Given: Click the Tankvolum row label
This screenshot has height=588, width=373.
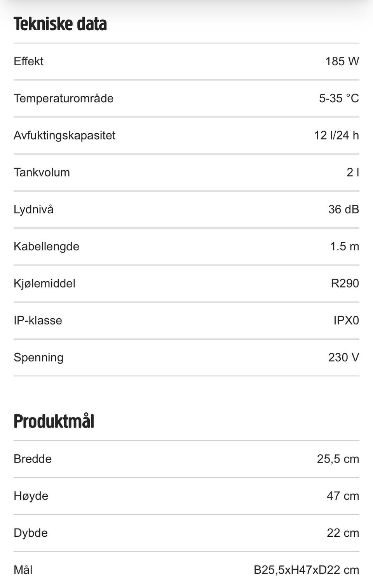Looking at the screenshot, I should coord(42,172).
